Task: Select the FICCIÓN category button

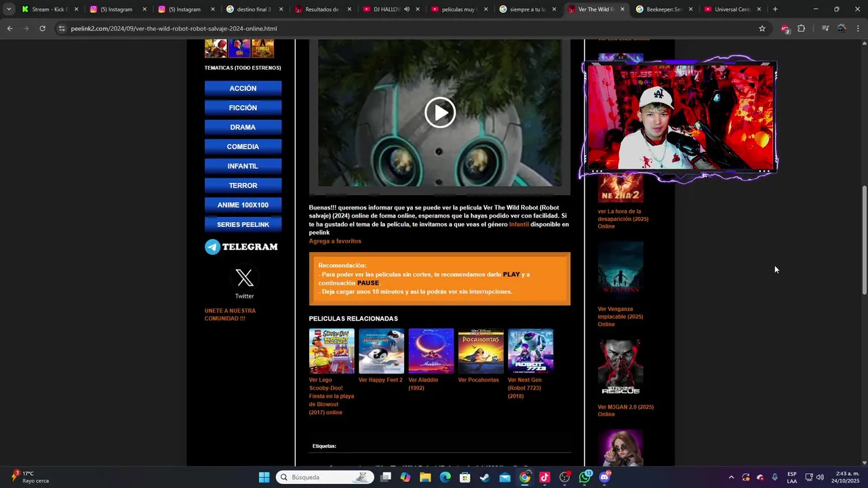Action: (x=243, y=108)
